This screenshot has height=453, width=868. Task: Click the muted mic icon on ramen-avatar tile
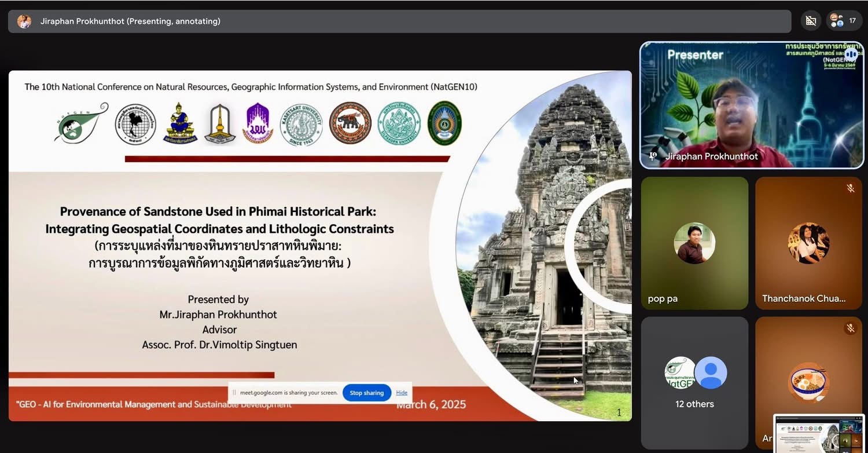[x=850, y=328]
